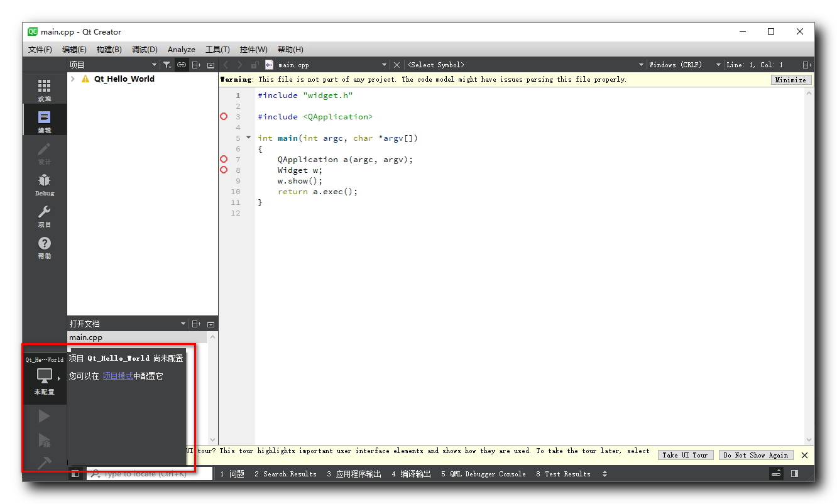Click the editor vertical scrollbar down arrow
837x504 pixels.
click(809, 440)
